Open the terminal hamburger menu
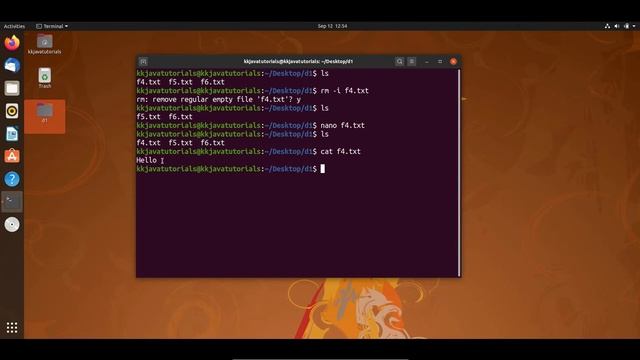Image resolution: width=640 pixels, height=360 pixels. [411, 61]
